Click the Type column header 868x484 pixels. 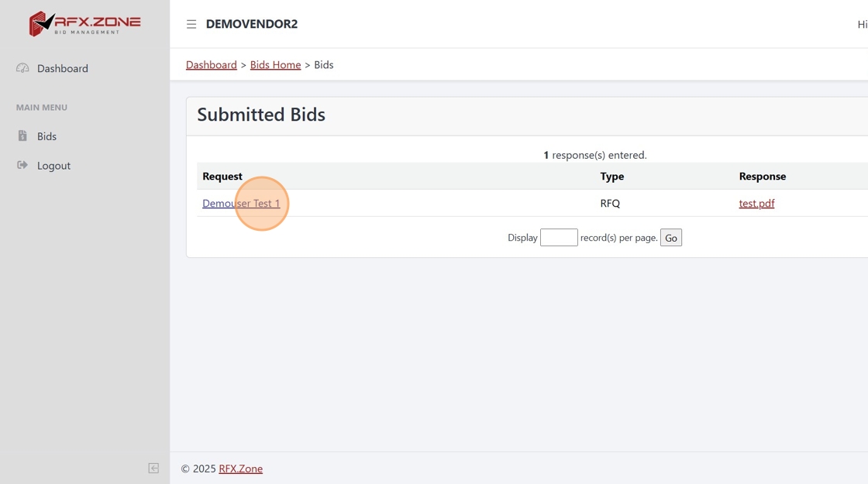(611, 177)
